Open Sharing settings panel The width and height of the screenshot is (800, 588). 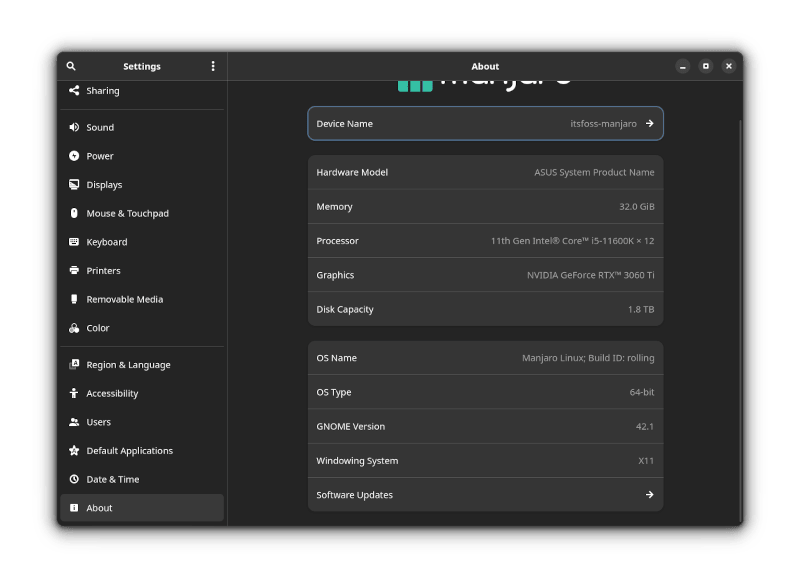tap(102, 91)
